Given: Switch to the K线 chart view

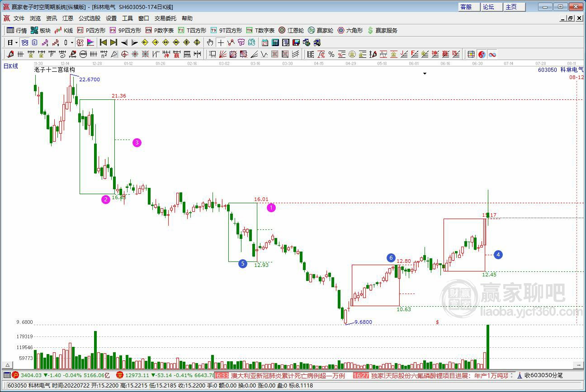Looking at the screenshot, I should click(64, 30).
